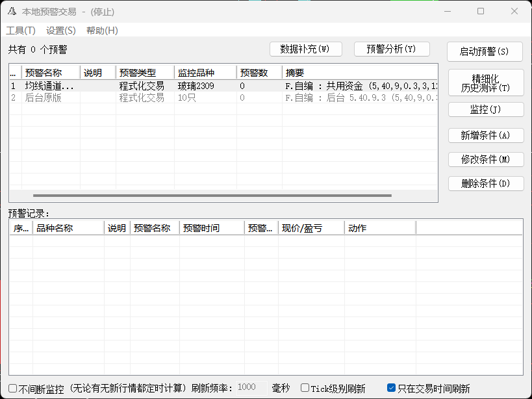Start alerts with 启动预警(S) button
This screenshot has height=399, width=532.
pos(485,52)
